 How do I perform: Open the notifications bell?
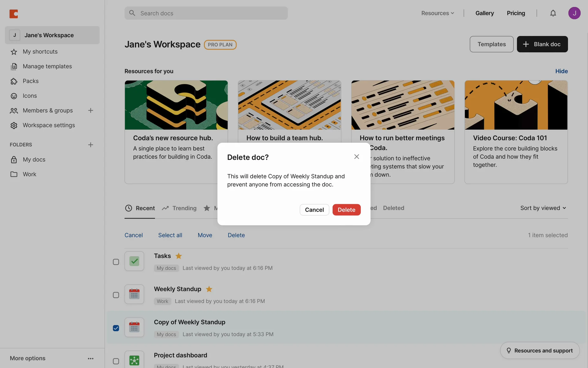point(553,13)
